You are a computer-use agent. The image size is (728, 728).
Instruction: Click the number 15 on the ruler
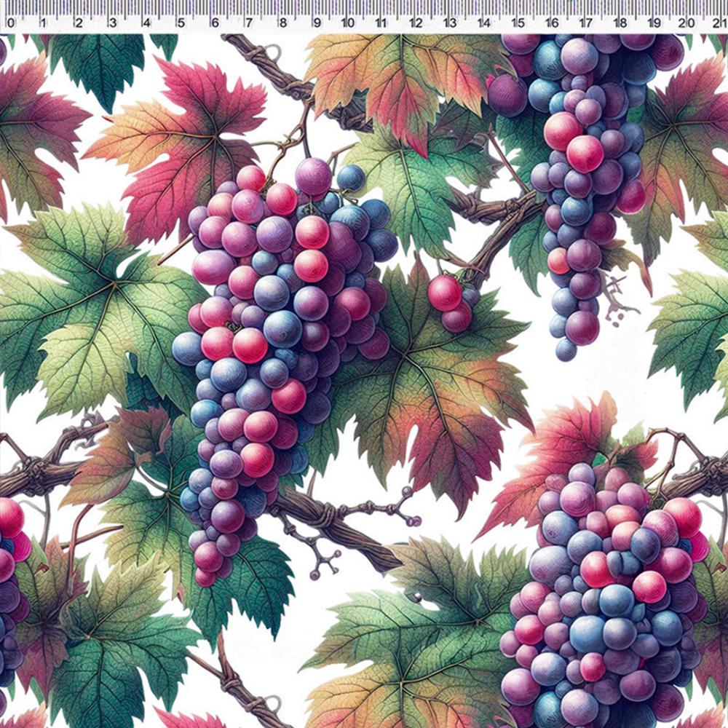(x=518, y=23)
